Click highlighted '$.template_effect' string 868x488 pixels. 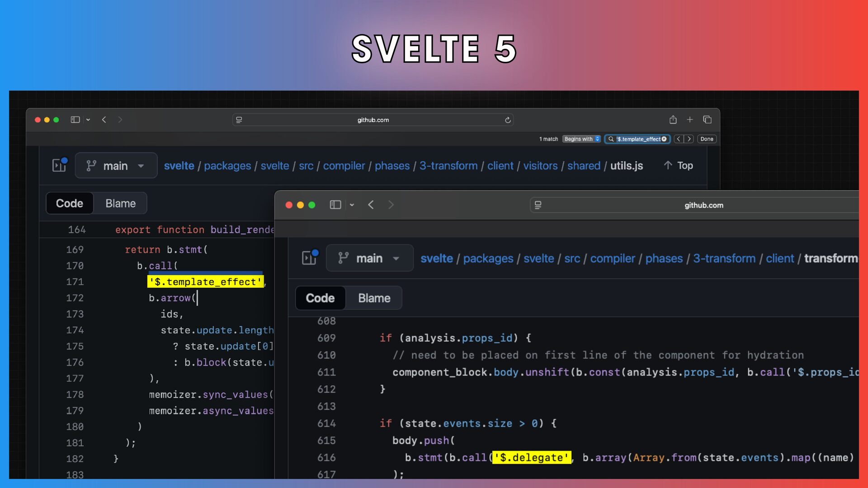coord(206,282)
